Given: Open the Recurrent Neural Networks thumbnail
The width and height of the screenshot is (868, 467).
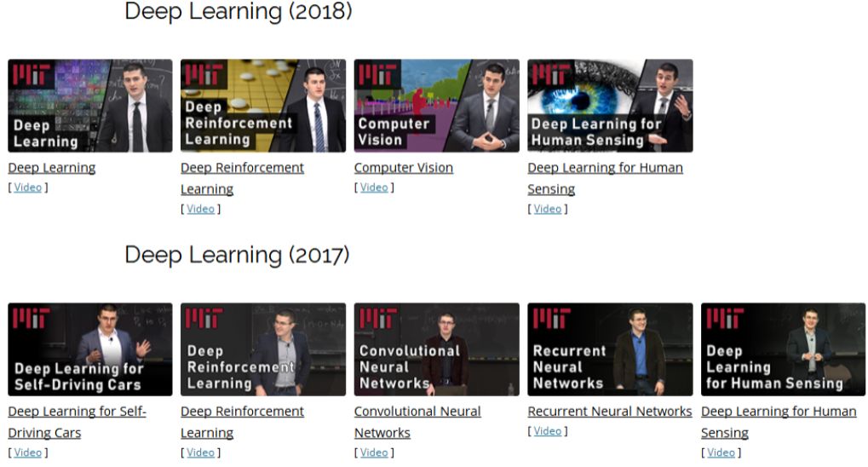Looking at the screenshot, I should (610, 349).
